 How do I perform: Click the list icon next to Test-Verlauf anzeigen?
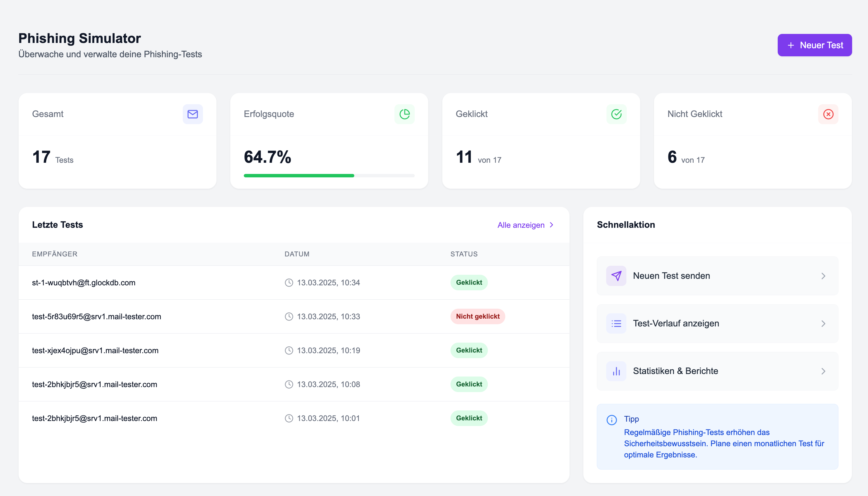click(x=616, y=324)
